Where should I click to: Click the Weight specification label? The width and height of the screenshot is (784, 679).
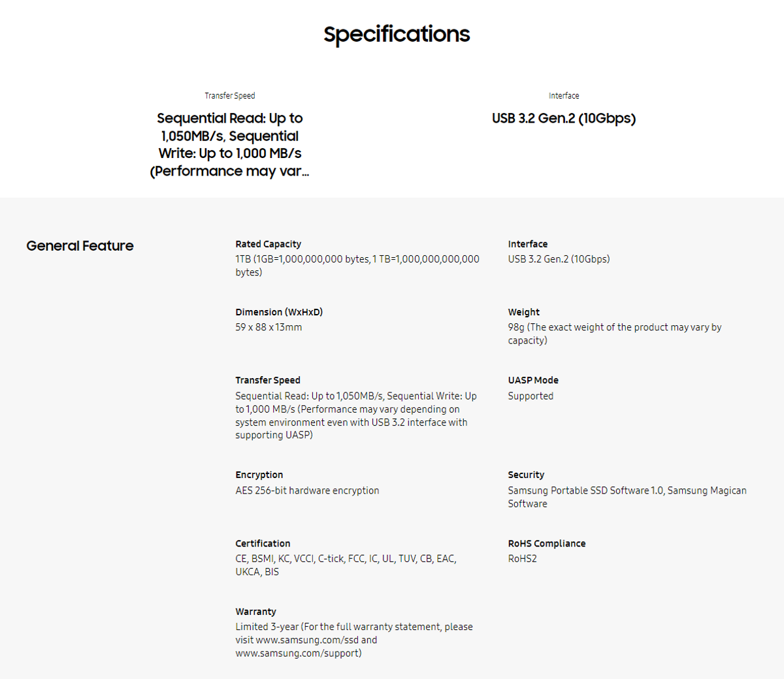(524, 312)
